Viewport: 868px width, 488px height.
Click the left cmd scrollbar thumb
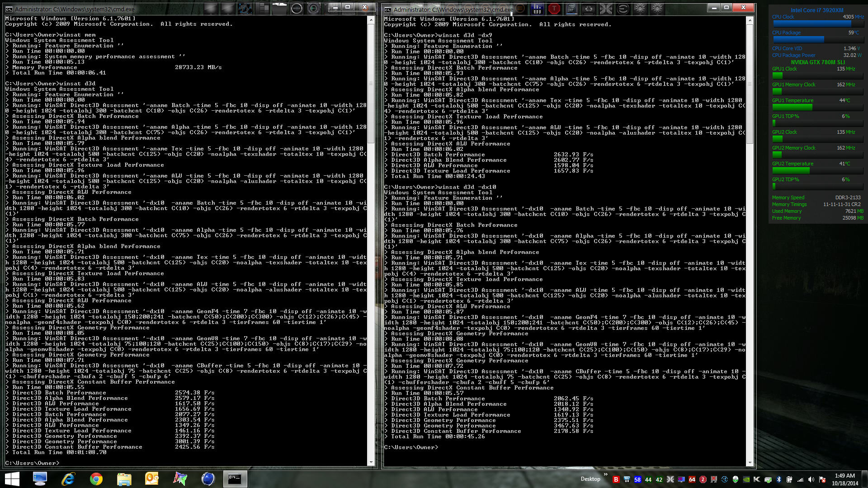tap(371, 84)
